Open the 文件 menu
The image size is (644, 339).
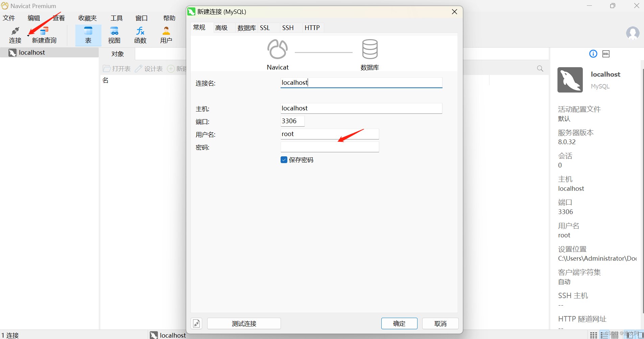click(x=9, y=18)
